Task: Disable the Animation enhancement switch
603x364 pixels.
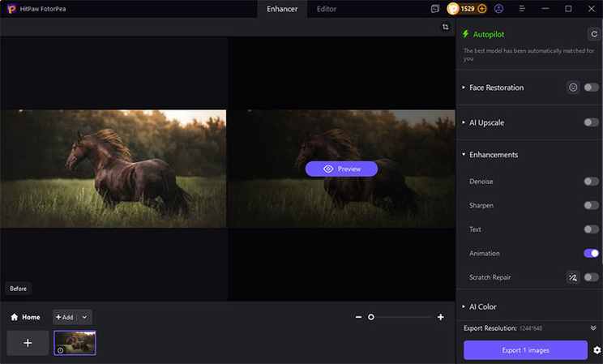Action: pyautogui.click(x=591, y=253)
